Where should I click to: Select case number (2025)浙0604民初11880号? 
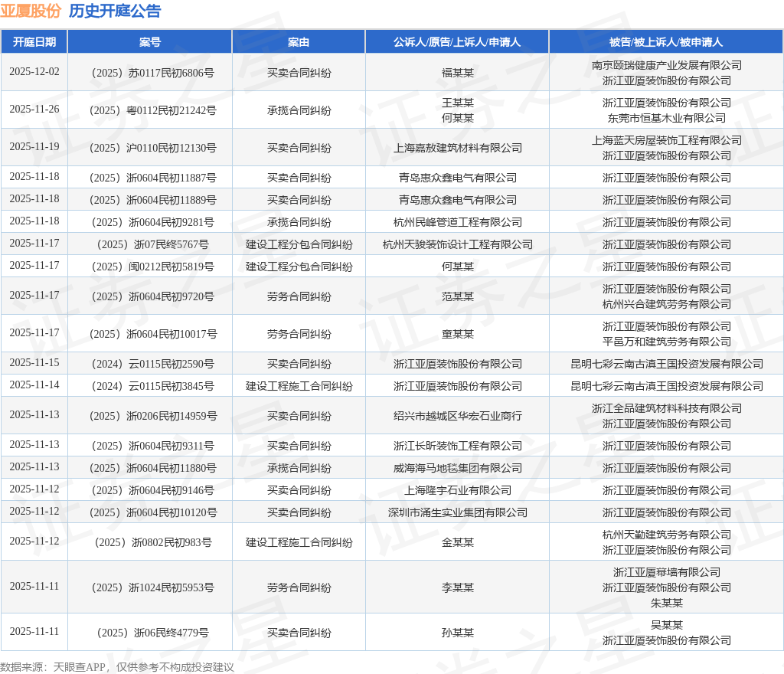click(x=152, y=469)
